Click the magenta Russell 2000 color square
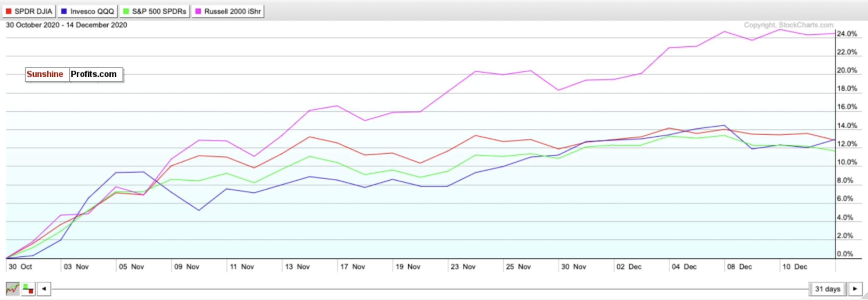Viewport: 868px width, 300px height. (198, 11)
